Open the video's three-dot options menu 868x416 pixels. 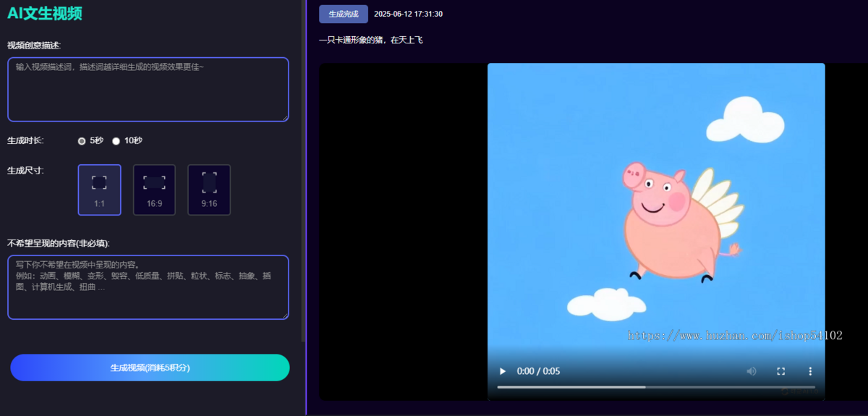(x=810, y=371)
